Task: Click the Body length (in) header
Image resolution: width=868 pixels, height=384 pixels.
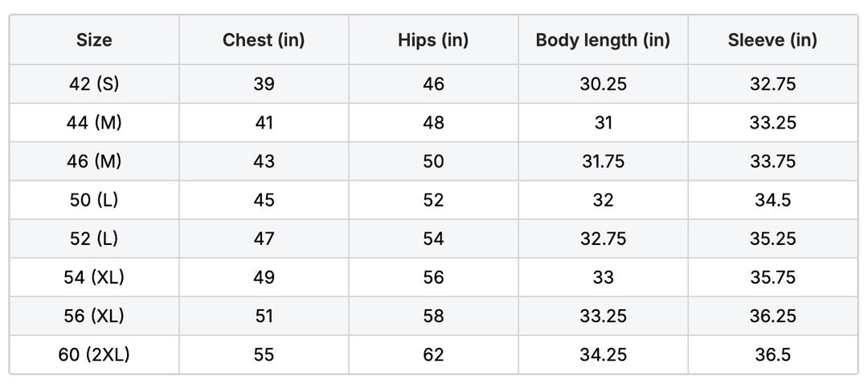Action: tap(603, 40)
